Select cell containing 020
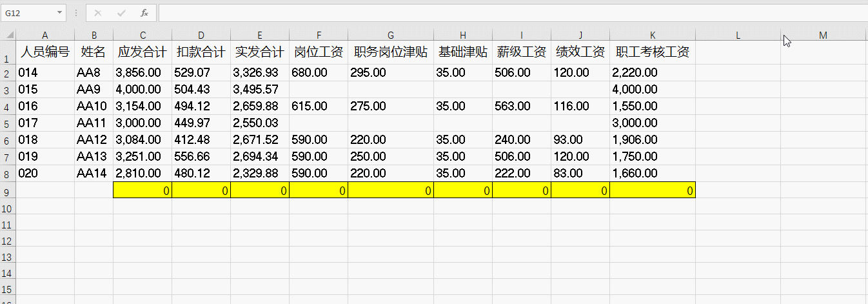 click(x=45, y=174)
